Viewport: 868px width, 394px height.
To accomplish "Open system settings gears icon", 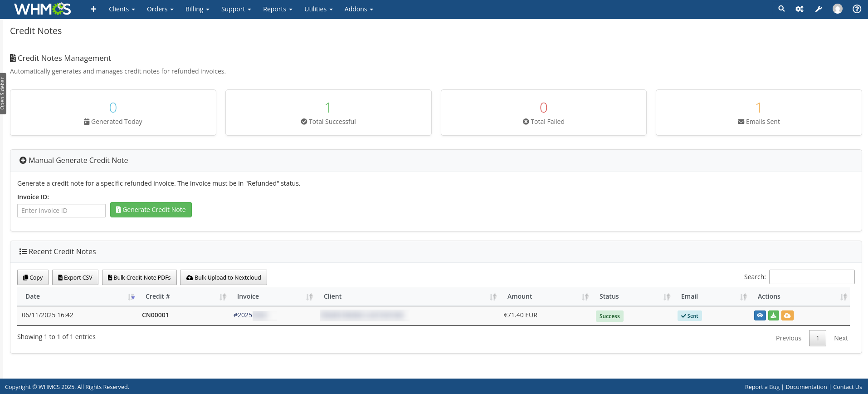I will tap(800, 9).
